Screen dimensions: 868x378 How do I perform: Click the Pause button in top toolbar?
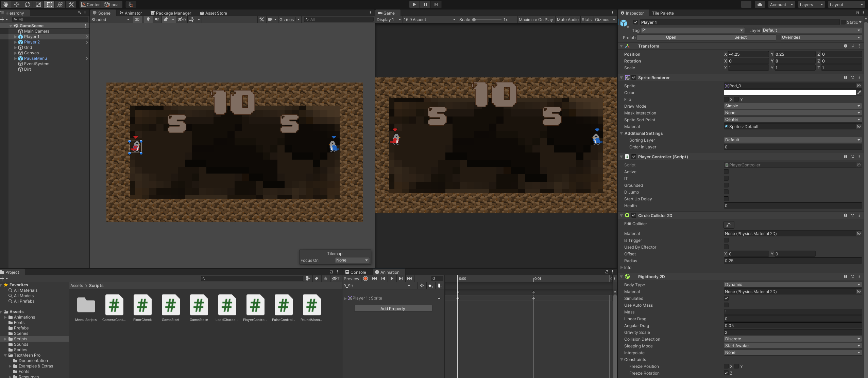425,4
